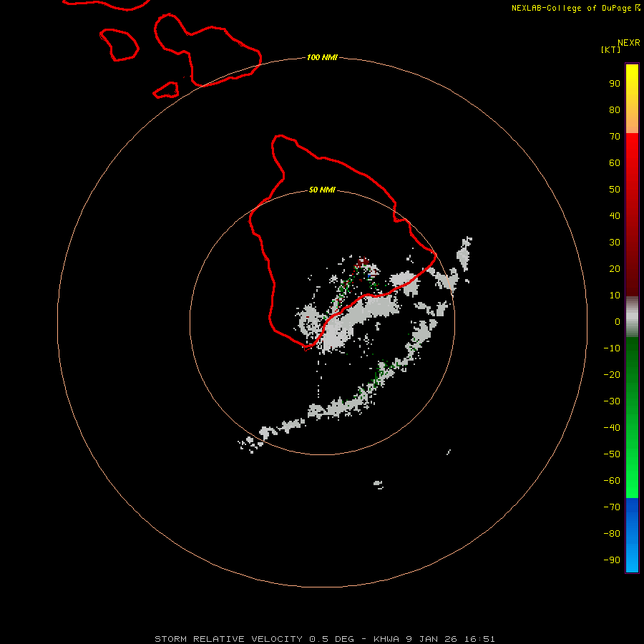Click the 60 value on velocity scale

(x=615, y=162)
